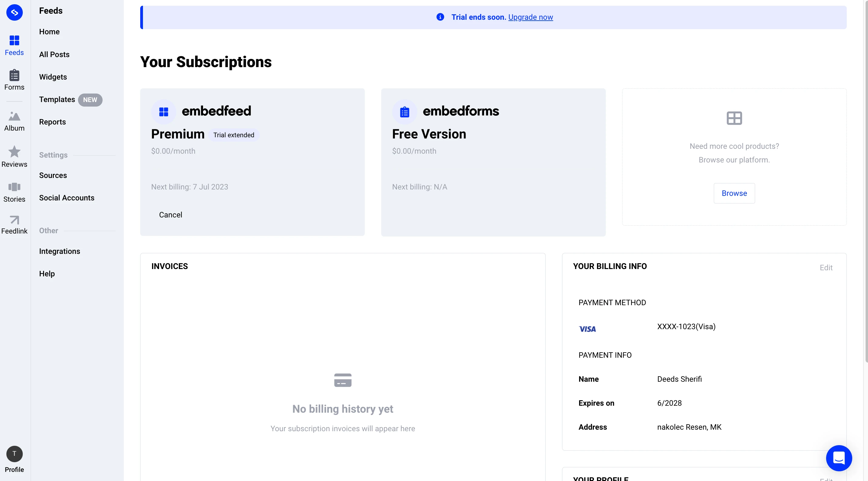This screenshot has height=481, width=868.
Task: Open All Posts menu item
Action: [54, 54]
